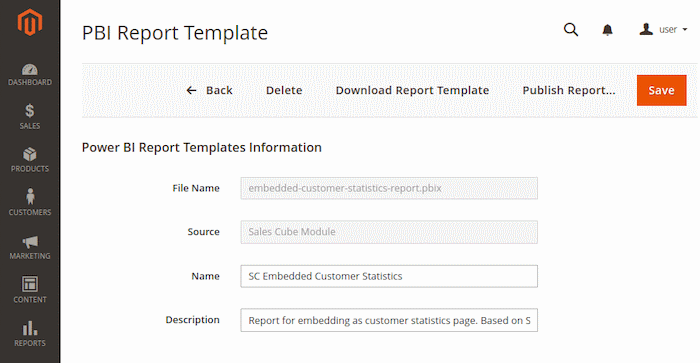Open the Reports sidebar menu
The width and height of the screenshot is (700, 363).
[30, 334]
